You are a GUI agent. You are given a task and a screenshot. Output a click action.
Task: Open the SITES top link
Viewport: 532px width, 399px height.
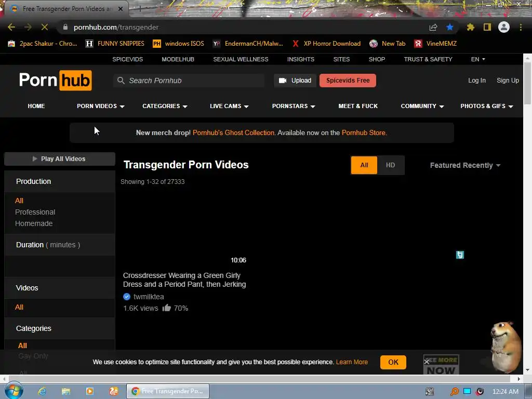tap(341, 59)
